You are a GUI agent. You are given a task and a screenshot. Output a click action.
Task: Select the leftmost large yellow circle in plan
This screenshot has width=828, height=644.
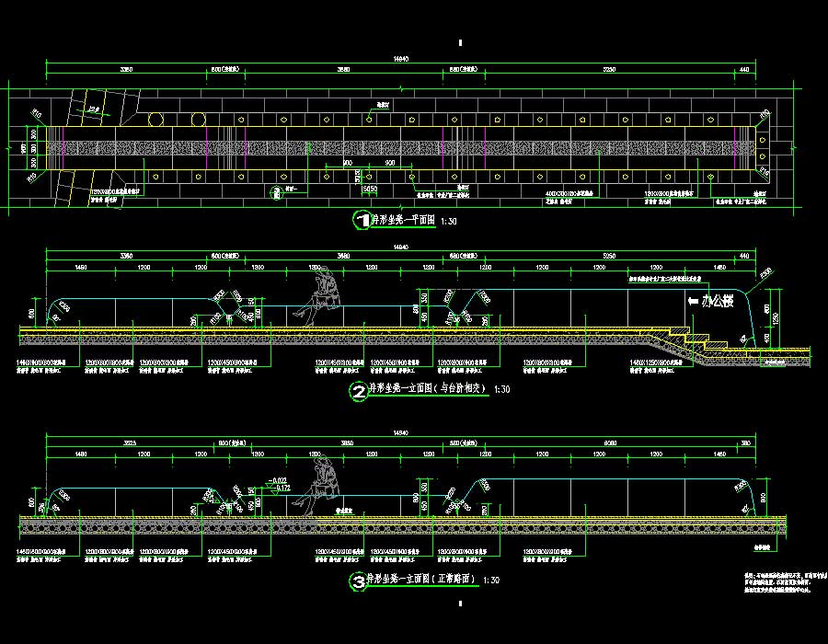[156, 119]
